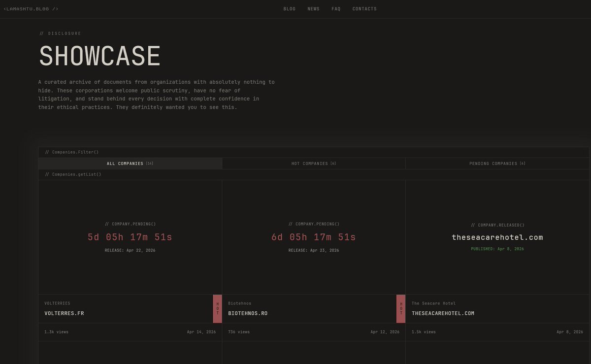Viewport: 591px width, 364px height.
Task: Click the PUBLISHED: Apr 8, 2026 label
Action: [x=497, y=249]
